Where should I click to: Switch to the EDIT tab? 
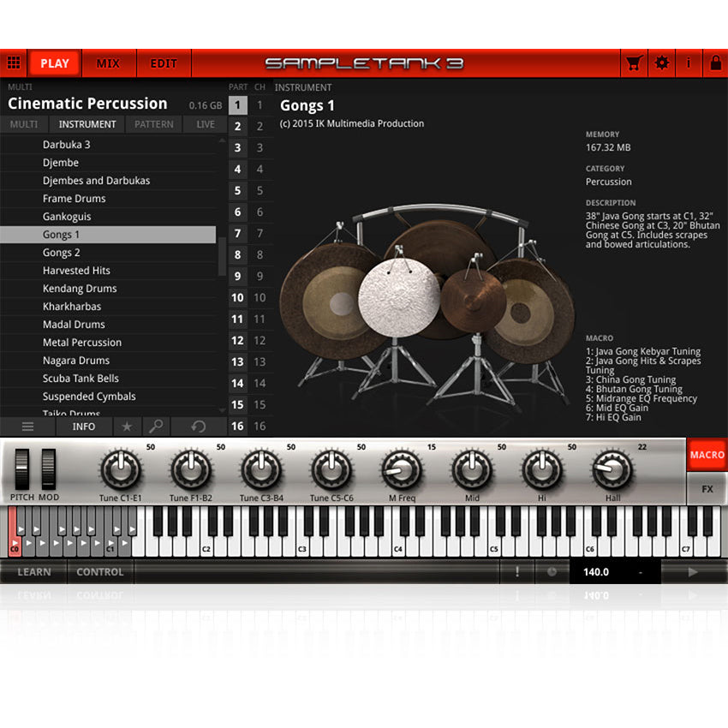click(164, 63)
